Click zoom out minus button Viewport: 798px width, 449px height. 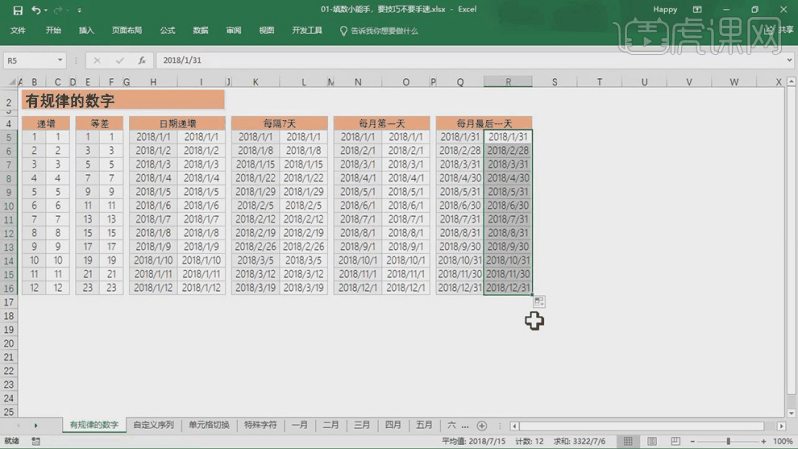point(692,441)
